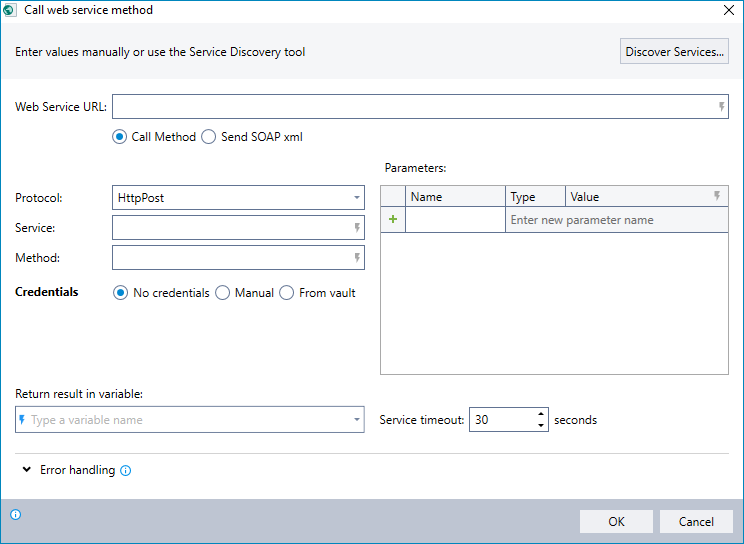
Task: Expand the Error handling section
Action: pos(24,470)
